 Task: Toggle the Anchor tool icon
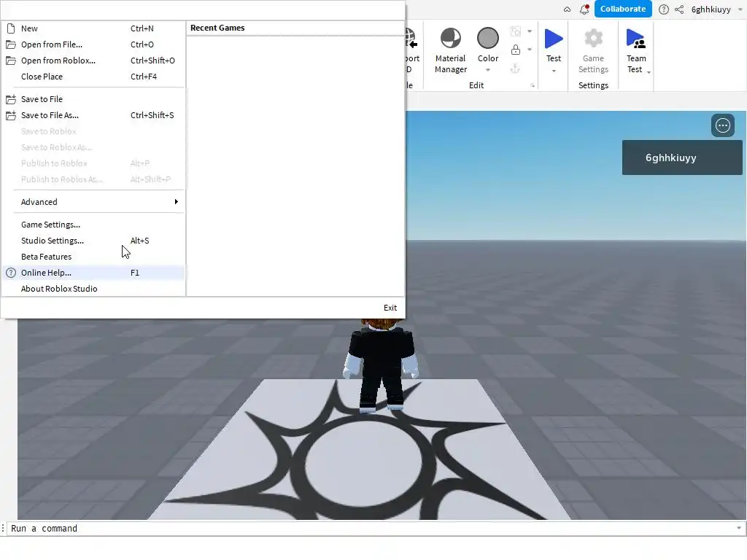pos(516,69)
